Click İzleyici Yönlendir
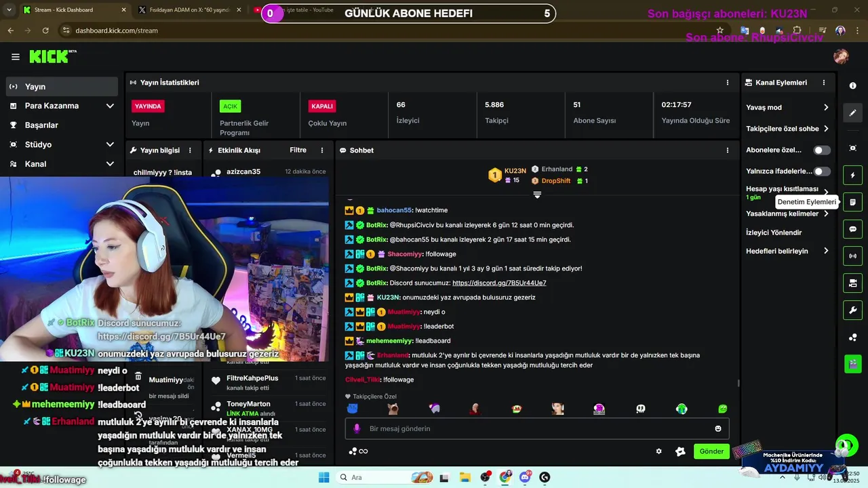This screenshot has height=488, width=868. [774, 232]
